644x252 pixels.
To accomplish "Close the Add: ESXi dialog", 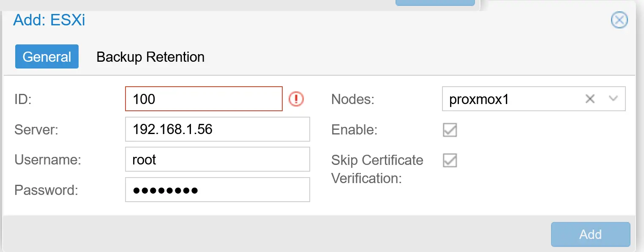I will click(x=619, y=20).
